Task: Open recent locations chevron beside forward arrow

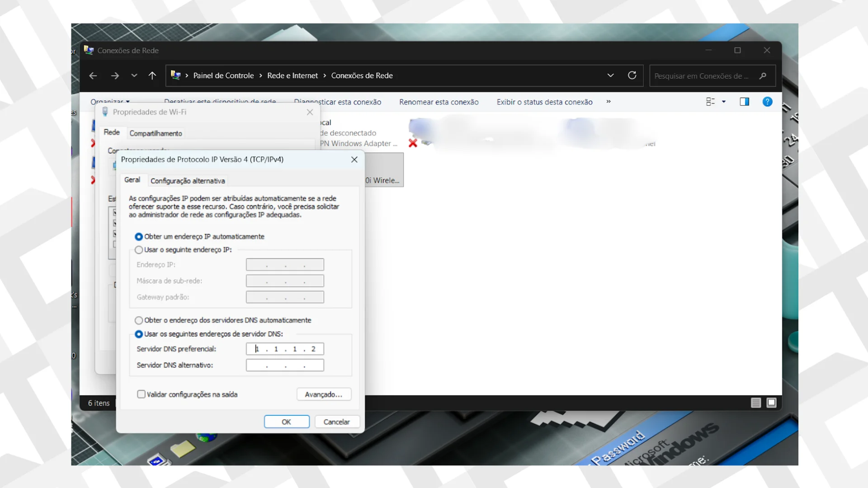Action: point(134,75)
